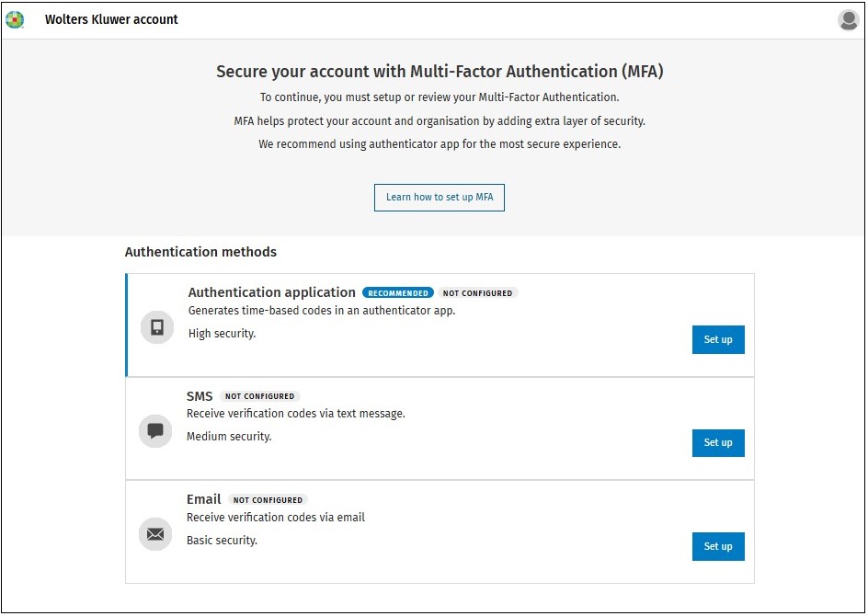
Task: Click NOT CONFIGURED badge next to Authentication application
Action: [x=478, y=292]
